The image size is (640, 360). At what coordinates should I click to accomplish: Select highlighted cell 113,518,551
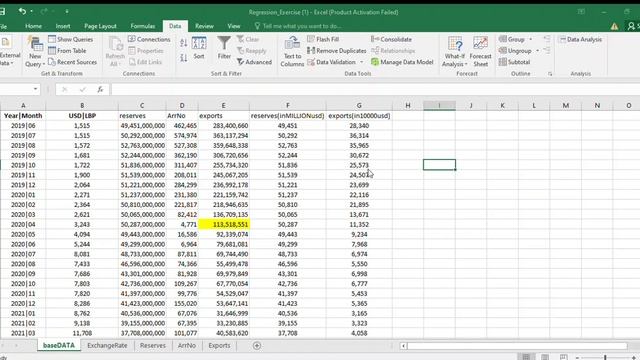pyautogui.click(x=224, y=224)
